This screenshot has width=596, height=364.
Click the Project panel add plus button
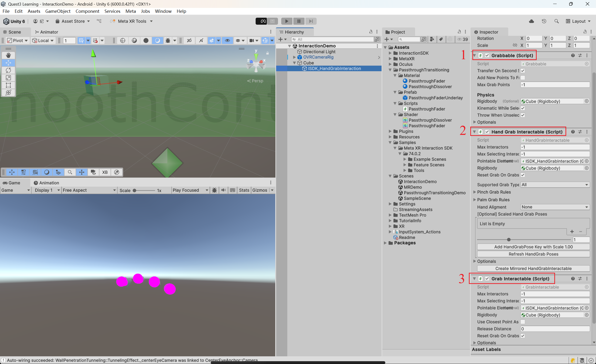pyautogui.click(x=389, y=39)
